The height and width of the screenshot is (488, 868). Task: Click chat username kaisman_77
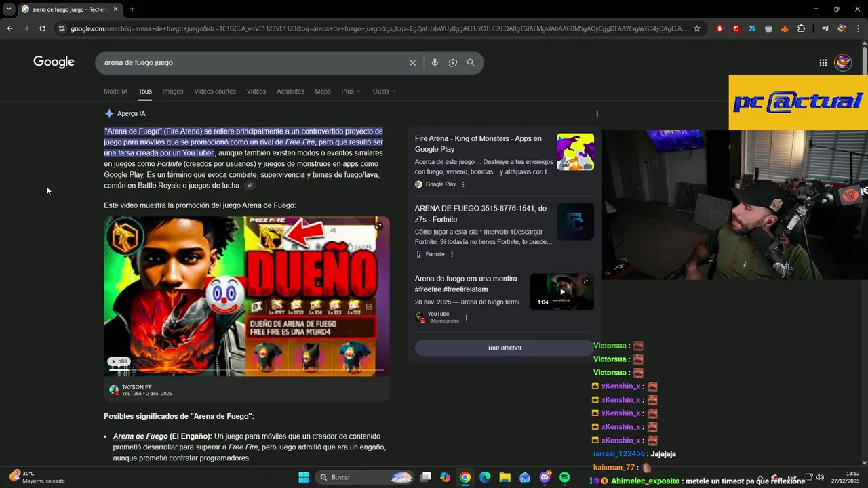[614, 468]
